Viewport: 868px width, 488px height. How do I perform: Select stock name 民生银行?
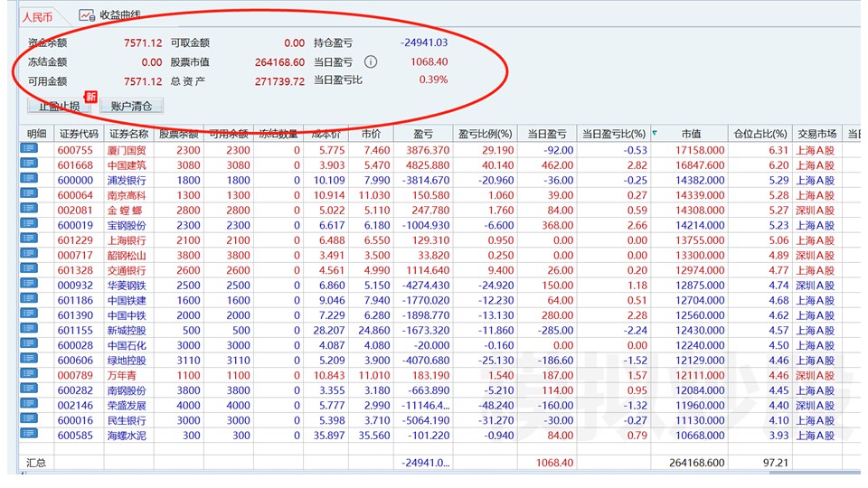tap(127, 420)
